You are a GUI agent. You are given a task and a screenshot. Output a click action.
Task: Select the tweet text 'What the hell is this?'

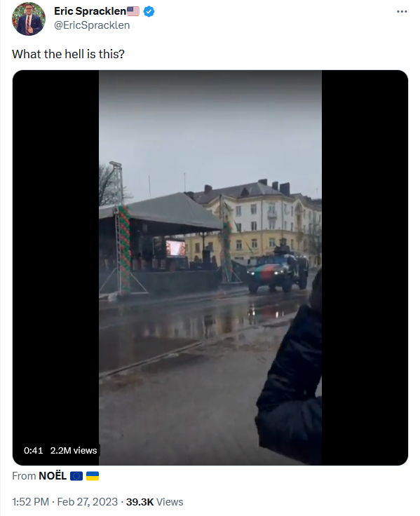pyautogui.click(x=69, y=54)
